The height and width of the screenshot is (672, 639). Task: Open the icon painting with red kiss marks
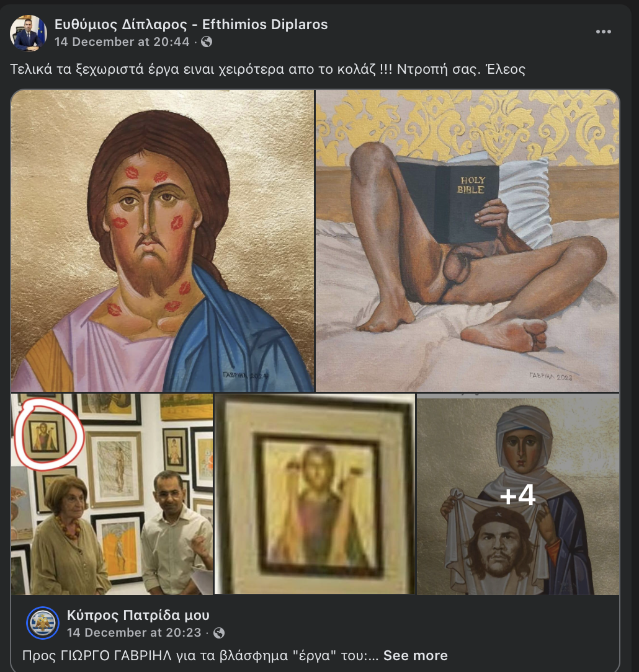point(163,241)
